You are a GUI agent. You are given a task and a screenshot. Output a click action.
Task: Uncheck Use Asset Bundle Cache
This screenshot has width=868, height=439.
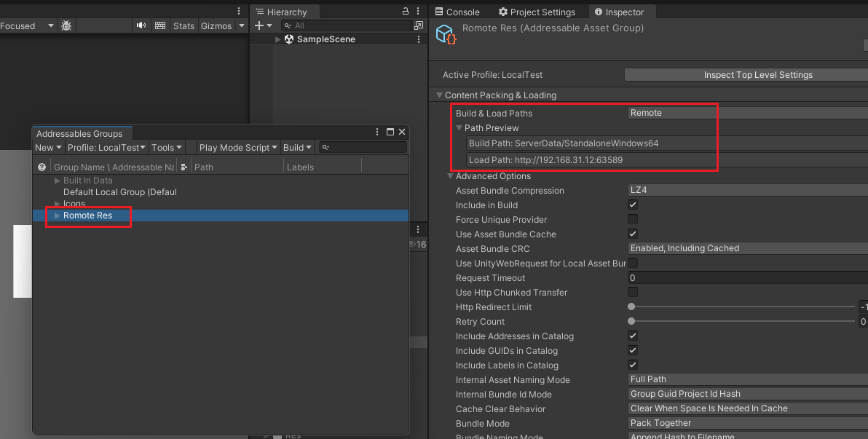(x=633, y=234)
